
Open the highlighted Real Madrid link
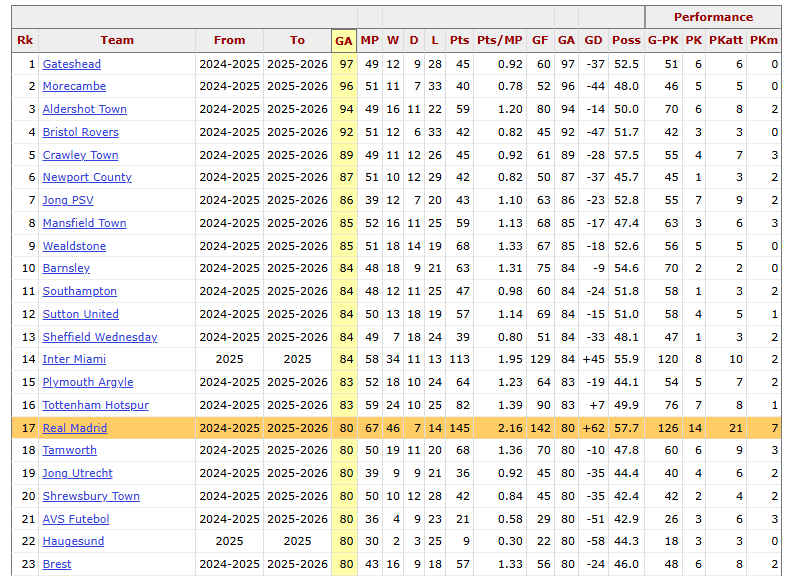pyautogui.click(x=74, y=429)
